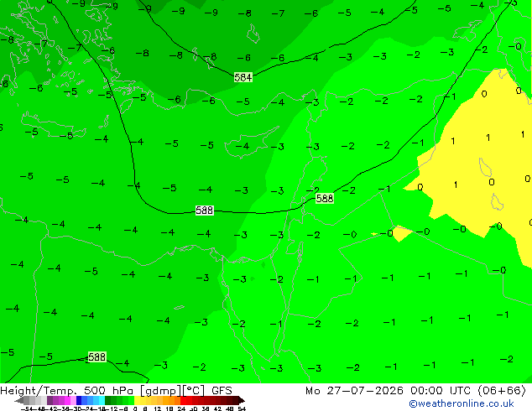Click the '-54' legend scale value
532x411 pixels.
click(26, 408)
